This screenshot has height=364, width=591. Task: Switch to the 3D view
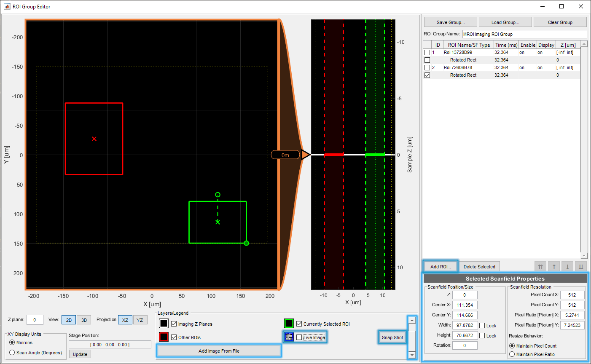click(84, 320)
